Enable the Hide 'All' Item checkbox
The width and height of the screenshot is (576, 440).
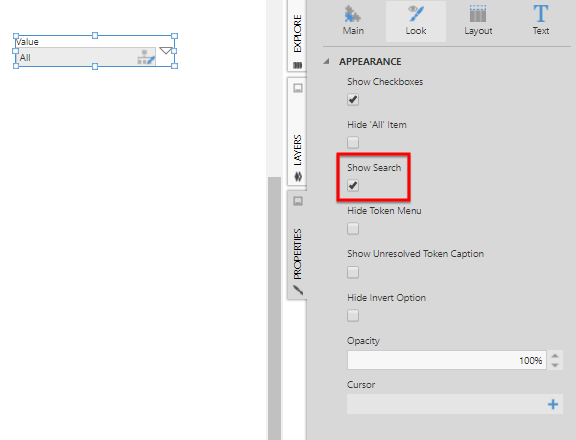click(x=353, y=143)
